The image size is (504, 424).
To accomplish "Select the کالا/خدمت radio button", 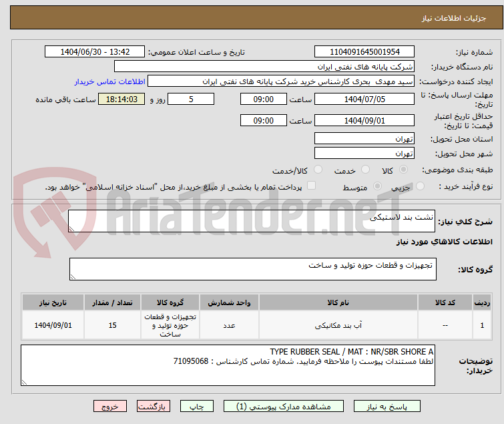I will click(x=318, y=170).
